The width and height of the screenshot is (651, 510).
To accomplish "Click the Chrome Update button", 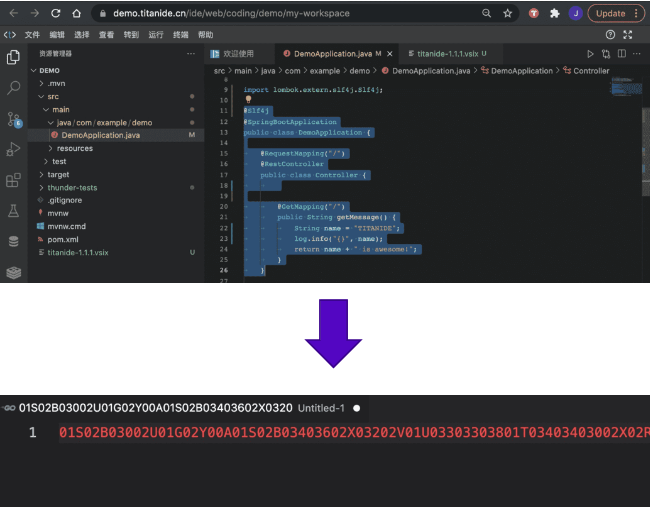I will click(x=610, y=14).
